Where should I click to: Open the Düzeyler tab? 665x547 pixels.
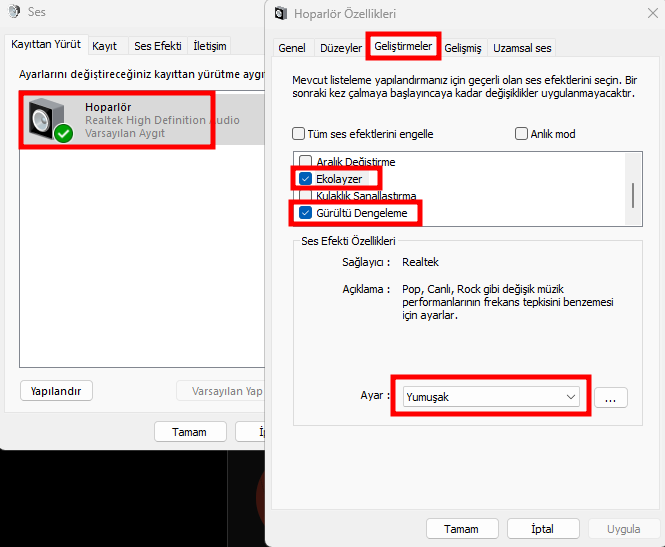click(x=341, y=48)
